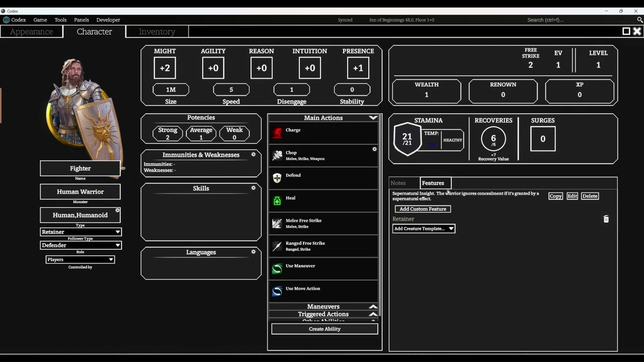Click the Agility +0 value box
The image size is (644, 362).
tap(213, 68)
